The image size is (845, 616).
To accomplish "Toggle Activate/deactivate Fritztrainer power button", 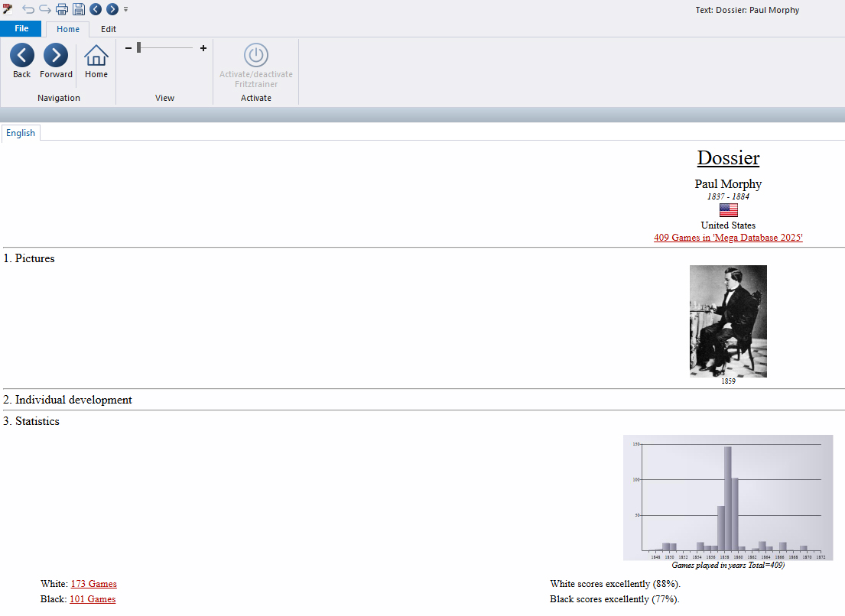I will click(256, 56).
